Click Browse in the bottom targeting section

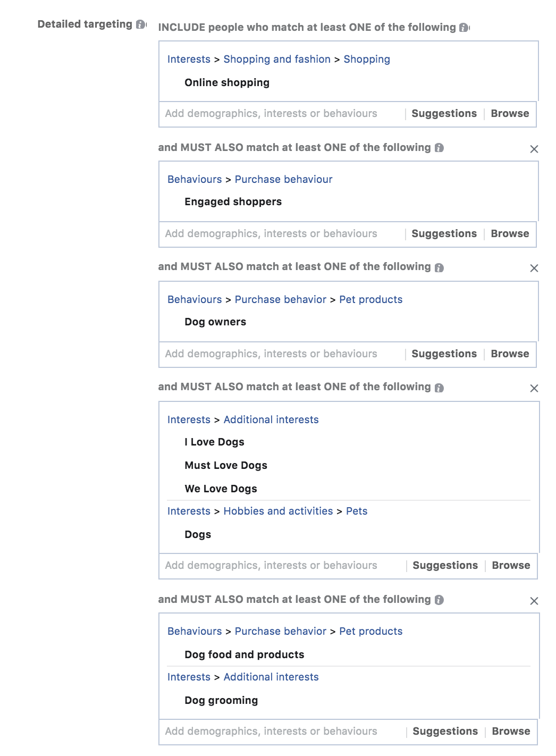point(511,731)
